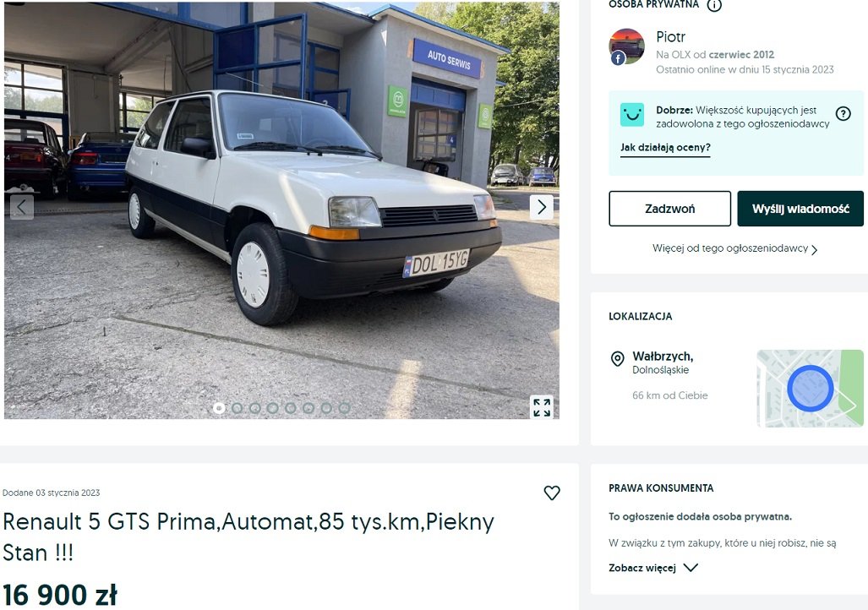868x610 pixels.
Task: Open Więcej od tego ogłoszeniodawcy
Action: (734, 248)
